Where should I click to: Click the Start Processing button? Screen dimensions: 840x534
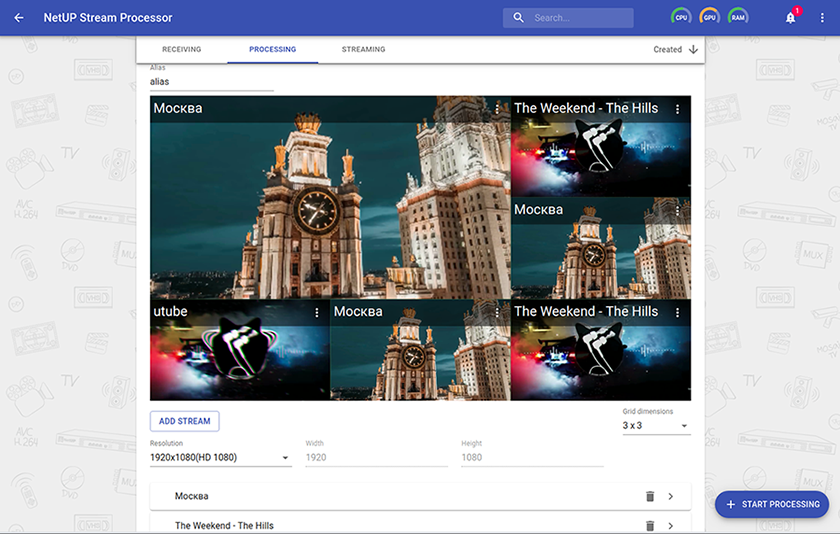[771, 504]
